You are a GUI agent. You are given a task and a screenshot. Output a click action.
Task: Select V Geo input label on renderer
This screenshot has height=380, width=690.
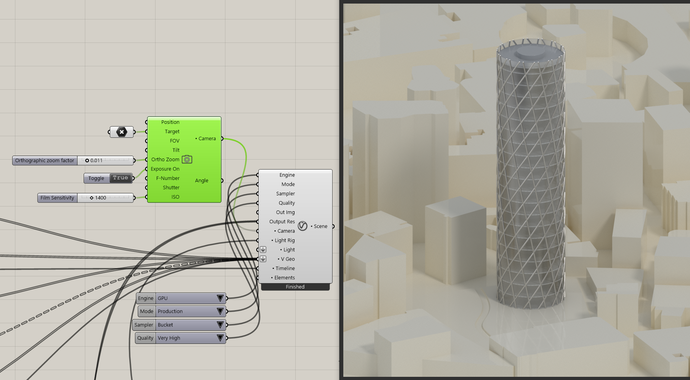pyautogui.click(x=286, y=259)
